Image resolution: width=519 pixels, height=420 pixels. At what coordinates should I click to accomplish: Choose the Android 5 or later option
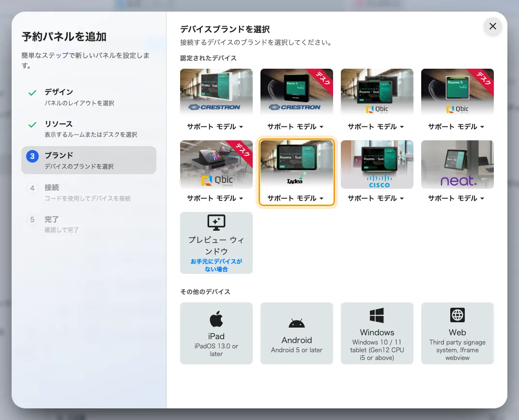(297, 333)
